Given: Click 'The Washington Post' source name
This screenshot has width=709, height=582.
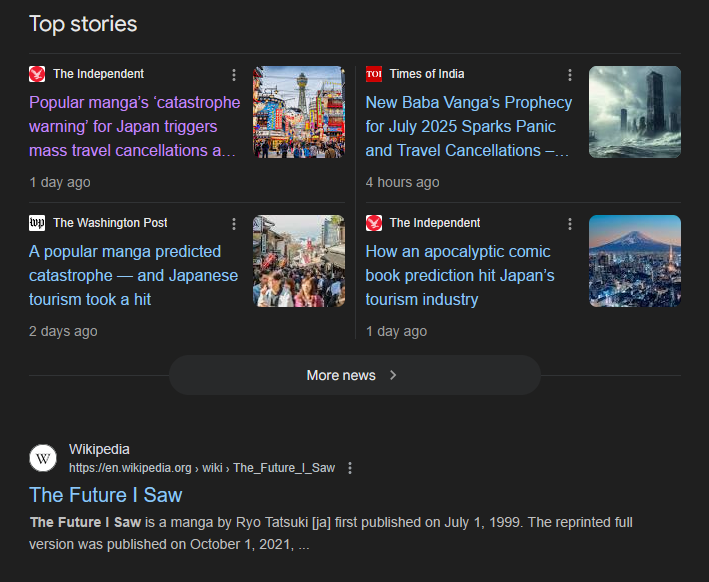Looking at the screenshot, I should coord(110,223).
